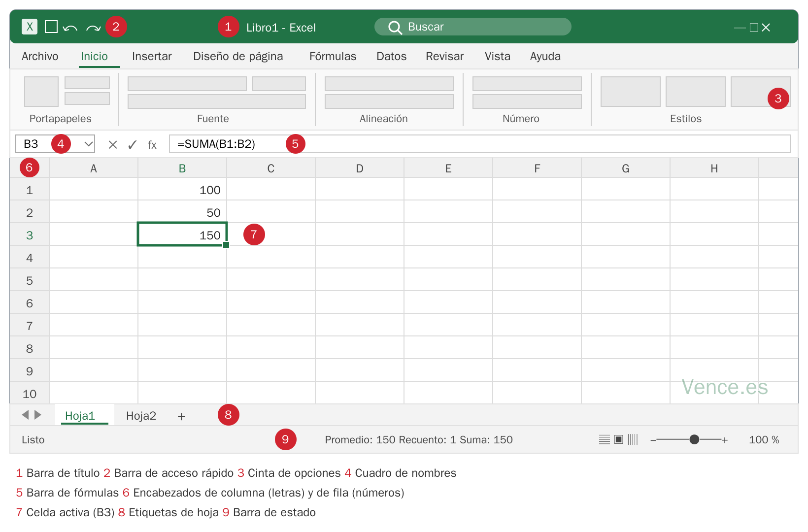Open the Revisar tab
Viewport: 808px width, 532px height.
444,56
